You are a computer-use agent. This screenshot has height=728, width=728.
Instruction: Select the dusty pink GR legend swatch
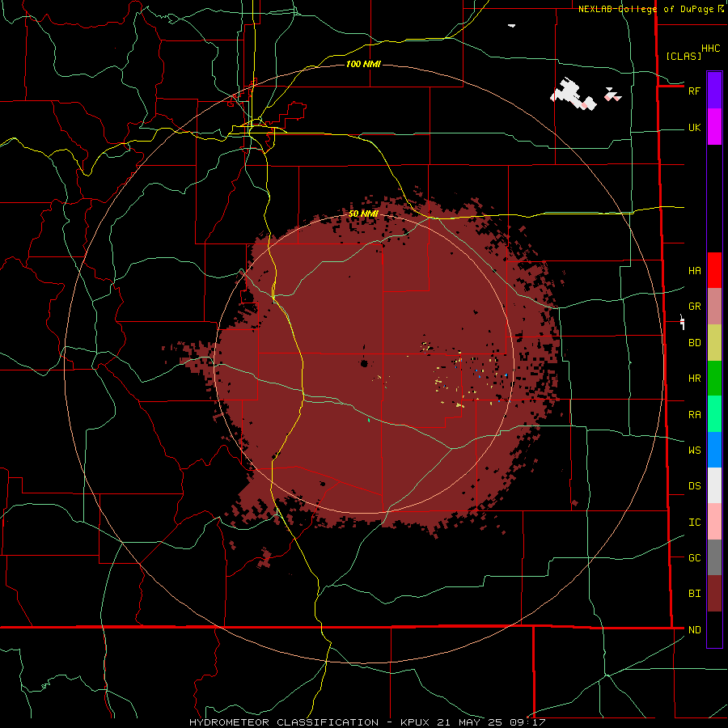click(x=714, y=307)
